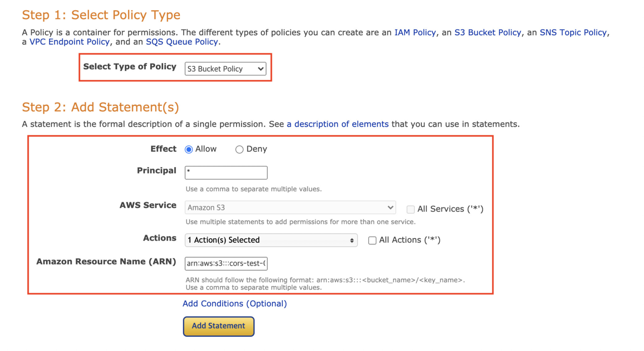The image size is (644, 351).
Task: Open the Select Type of Policy dropdown
Action: (225, 69)
